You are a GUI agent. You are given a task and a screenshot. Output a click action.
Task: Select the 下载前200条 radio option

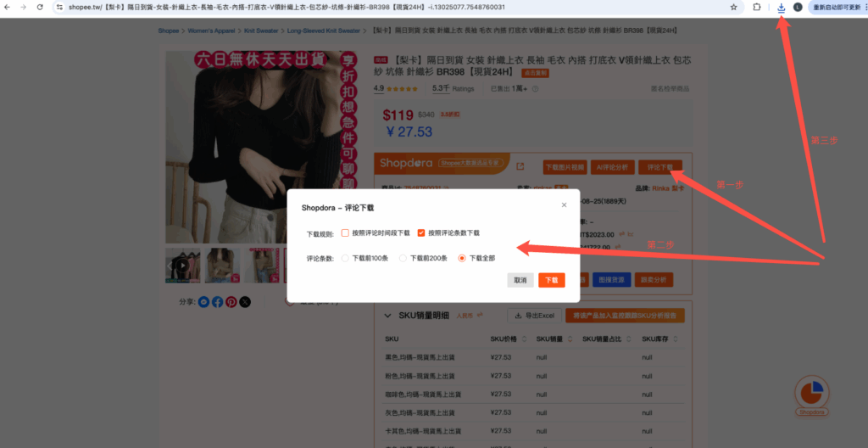[403, 258]
